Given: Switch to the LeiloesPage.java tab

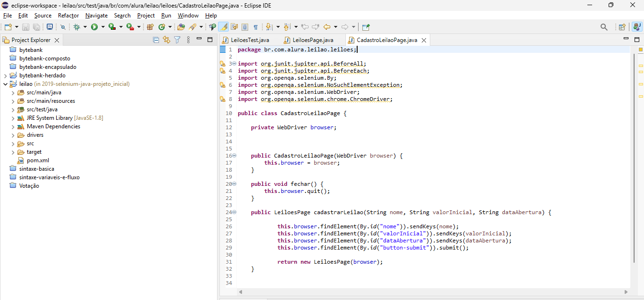Looking at the screenshot, I should click(x=313, y=40).
